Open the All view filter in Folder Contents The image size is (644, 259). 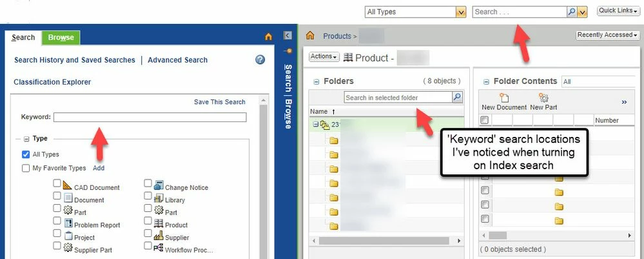tap(598, 81)
